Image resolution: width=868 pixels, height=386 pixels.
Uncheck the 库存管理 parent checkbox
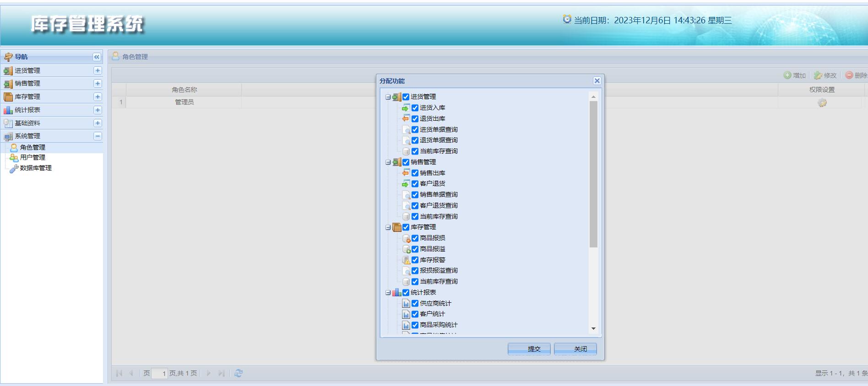pyautogui.click(x=406, y=227)
